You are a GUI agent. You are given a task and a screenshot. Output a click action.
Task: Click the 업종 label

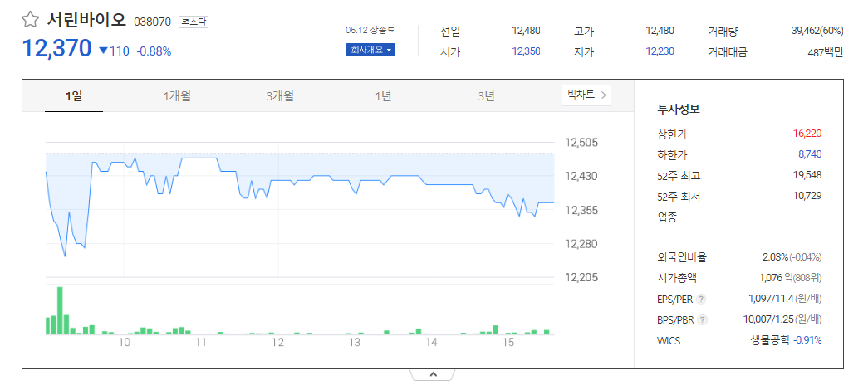point(666,217)
